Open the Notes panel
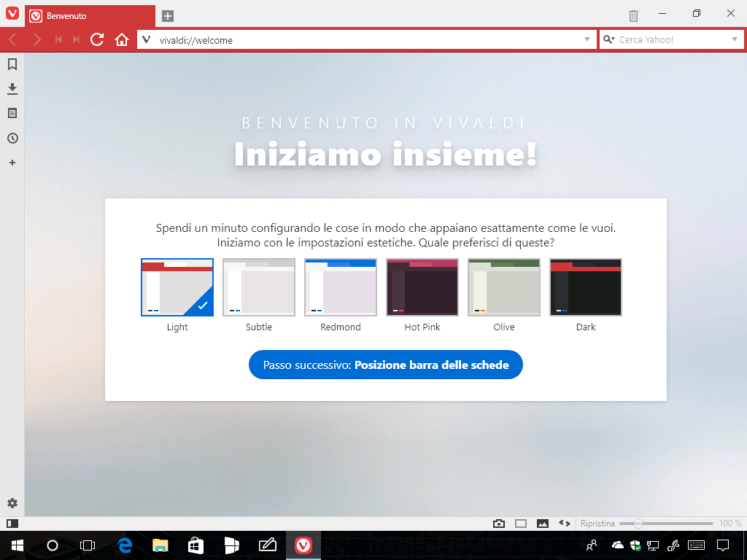This screenshot has width=747, height=560. click(x=12, y=113)
